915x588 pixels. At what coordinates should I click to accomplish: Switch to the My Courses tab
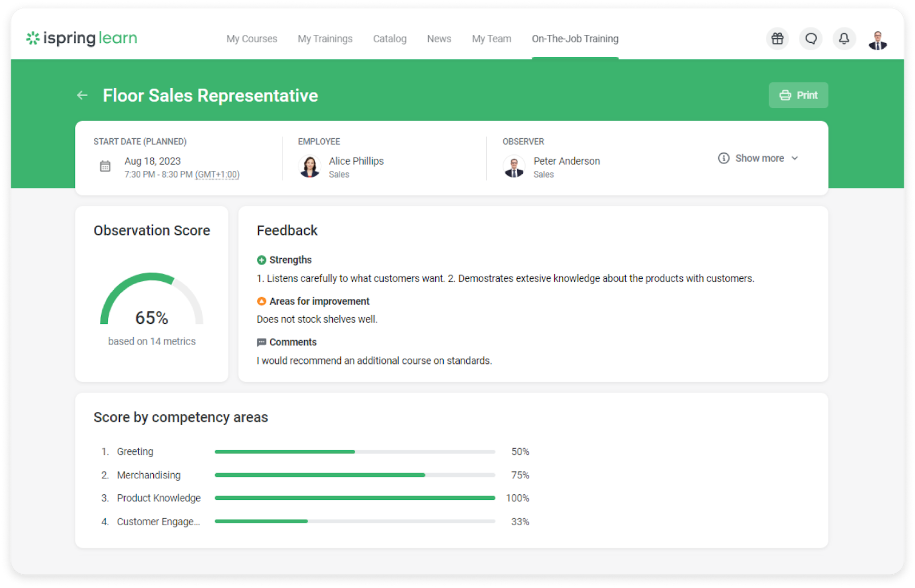252,38
